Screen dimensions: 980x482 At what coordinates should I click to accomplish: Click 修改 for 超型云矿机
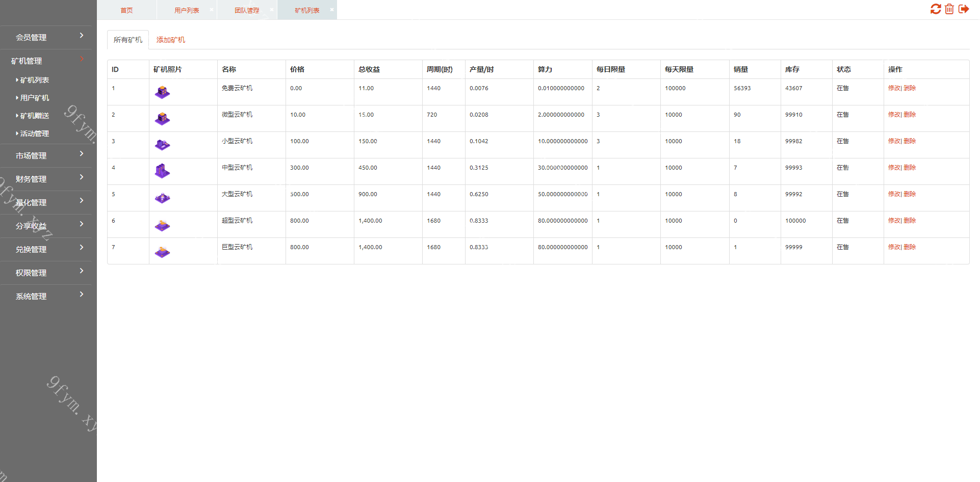[x=894, y=221]
